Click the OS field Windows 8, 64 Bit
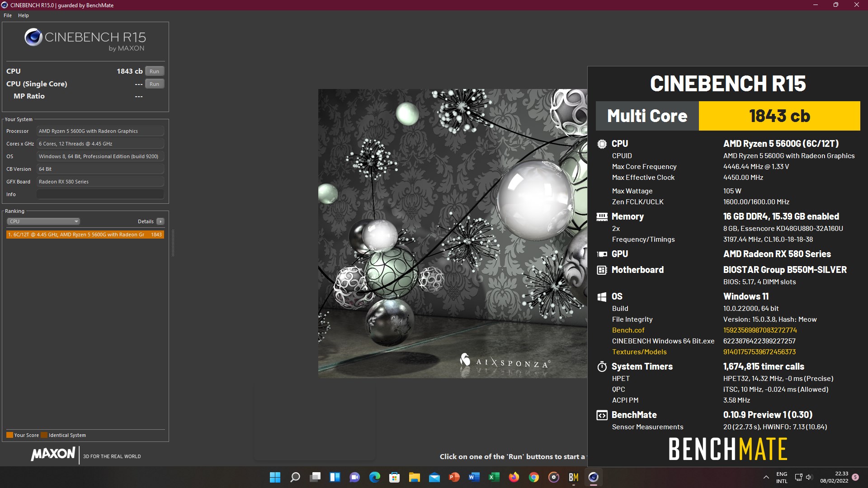 coord(100,156)
